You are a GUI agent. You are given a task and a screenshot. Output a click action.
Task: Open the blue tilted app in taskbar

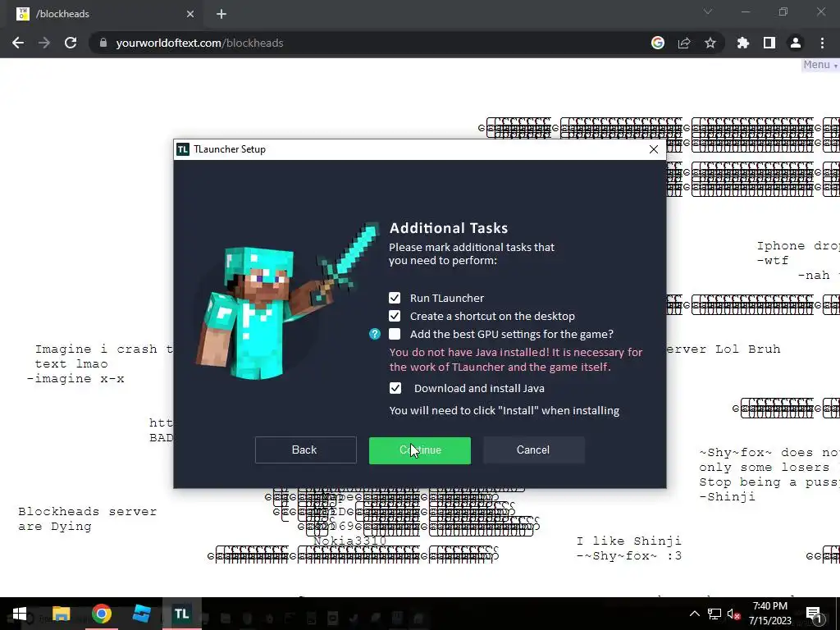[141, 614]
